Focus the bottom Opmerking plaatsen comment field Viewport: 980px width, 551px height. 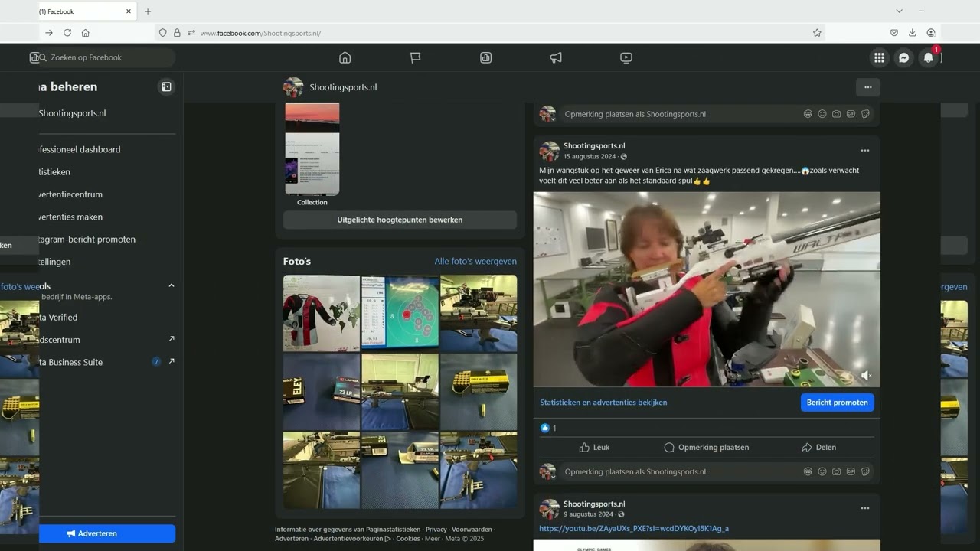[681, 471]
